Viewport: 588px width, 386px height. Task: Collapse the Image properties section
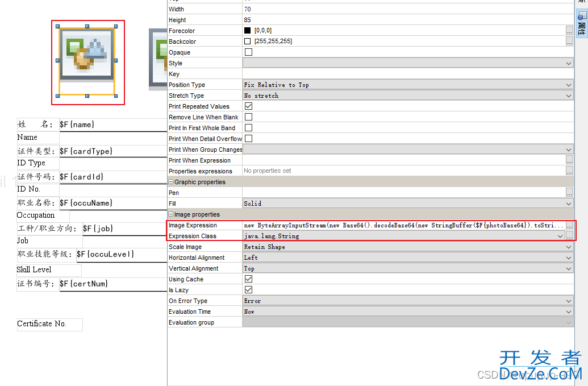click(x=170, y=214)
